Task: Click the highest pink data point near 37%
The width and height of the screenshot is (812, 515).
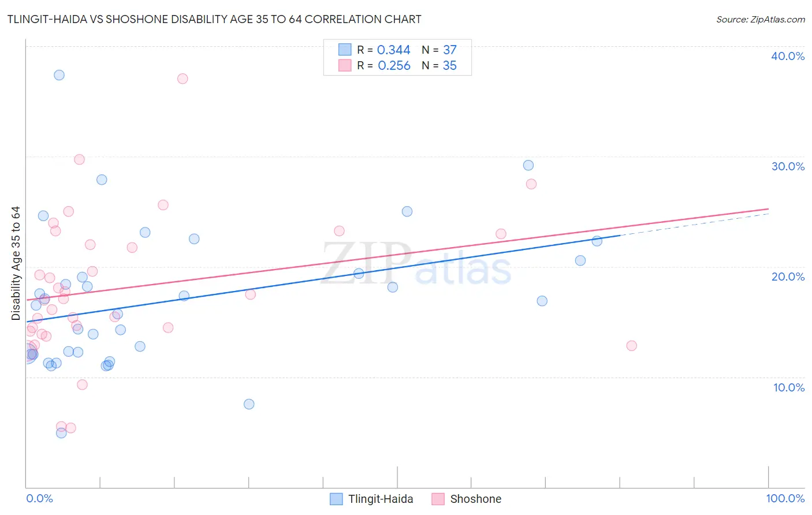Action: [x=182, y=79]
